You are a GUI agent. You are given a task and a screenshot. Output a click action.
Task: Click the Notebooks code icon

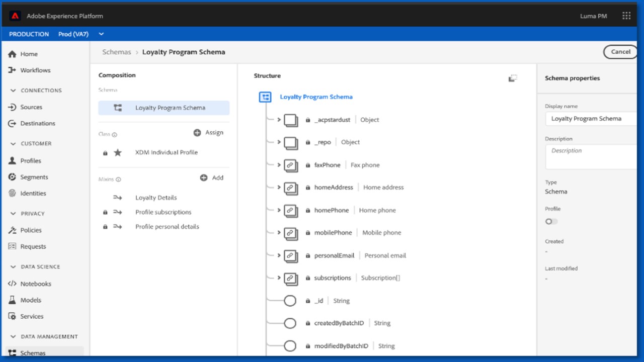pyautogui.click(x=13, y=284)
